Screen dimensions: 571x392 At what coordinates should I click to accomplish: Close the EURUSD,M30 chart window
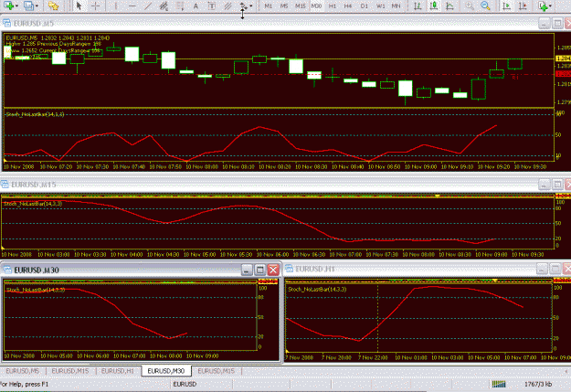pos(273,270)
